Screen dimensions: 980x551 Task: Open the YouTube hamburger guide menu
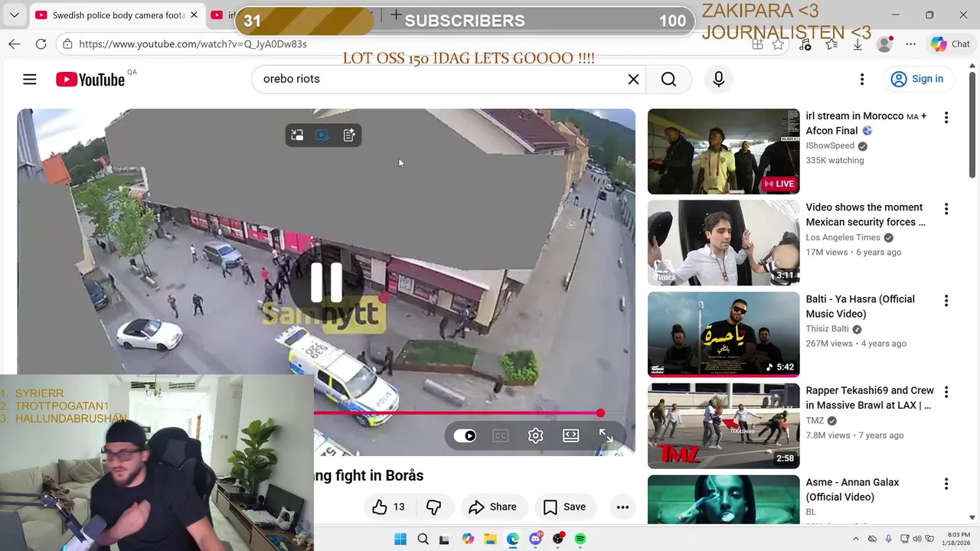click(30, 79)
